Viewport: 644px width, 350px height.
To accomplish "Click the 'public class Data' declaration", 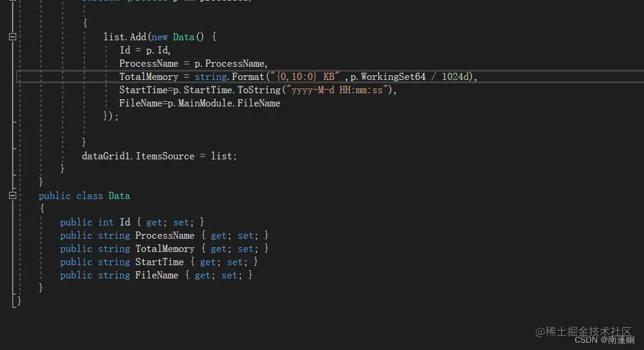I will [84, 196].
